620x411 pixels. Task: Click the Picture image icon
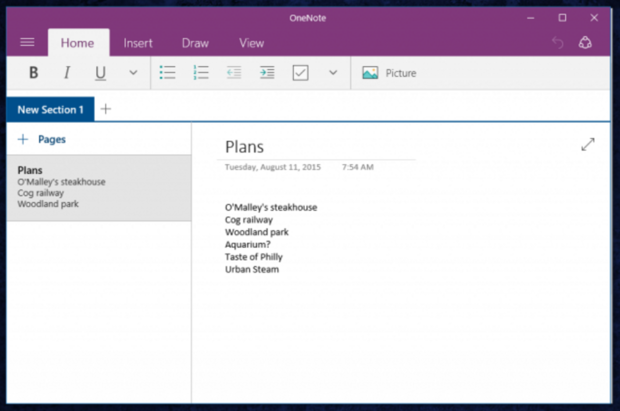[370, 73]
